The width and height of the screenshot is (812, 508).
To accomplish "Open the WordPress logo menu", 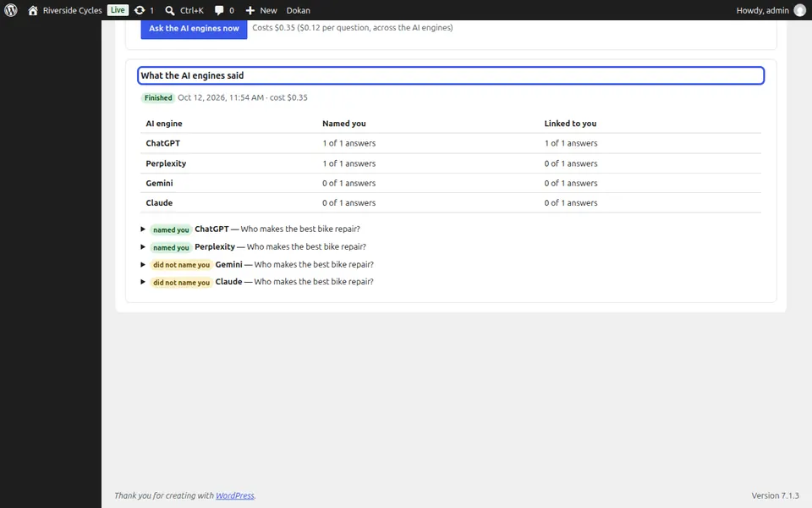I will (x=11, y=10).
